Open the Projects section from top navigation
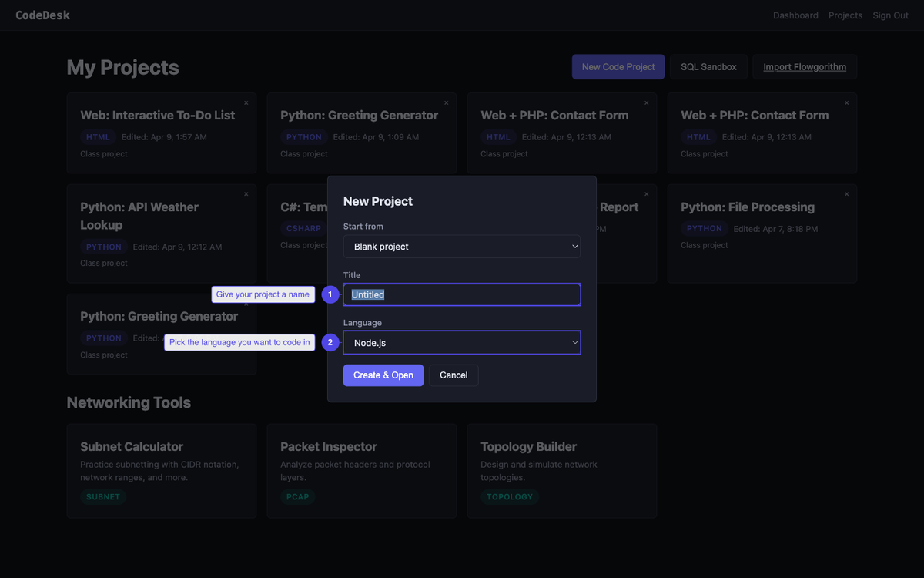The height and width of the screenshot is (578, 924). (845, 15)
